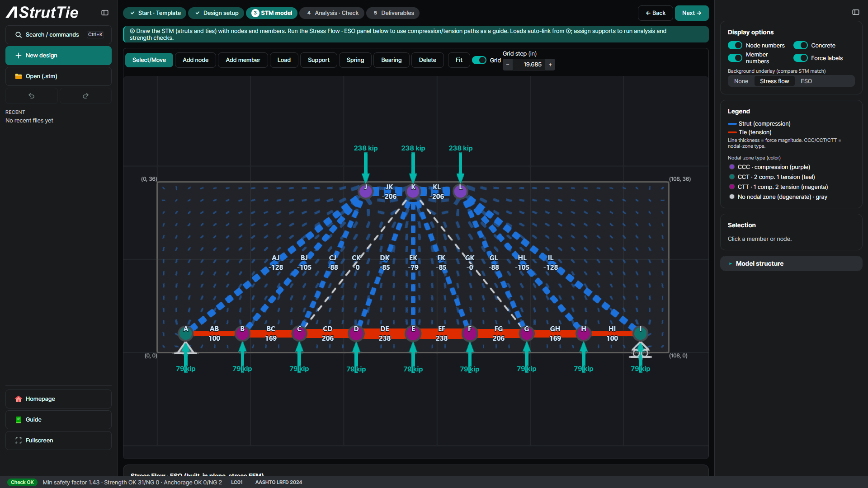868x488 pixels.
Task: Click the search magnifier icon
Action: tap(19, 35)
